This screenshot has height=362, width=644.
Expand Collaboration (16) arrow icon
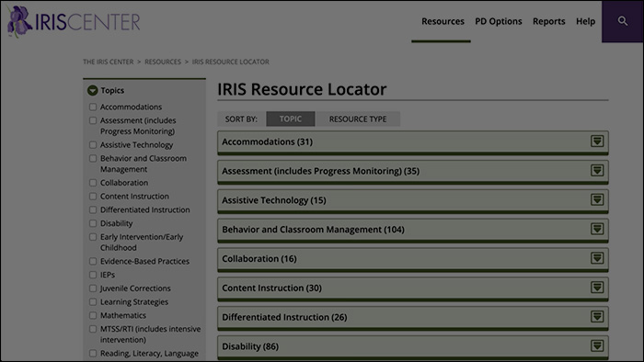point(597,258)
